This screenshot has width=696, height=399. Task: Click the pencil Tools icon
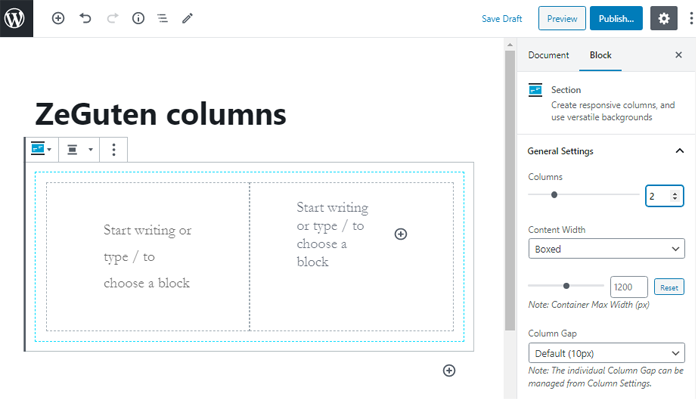click(187, 18)
